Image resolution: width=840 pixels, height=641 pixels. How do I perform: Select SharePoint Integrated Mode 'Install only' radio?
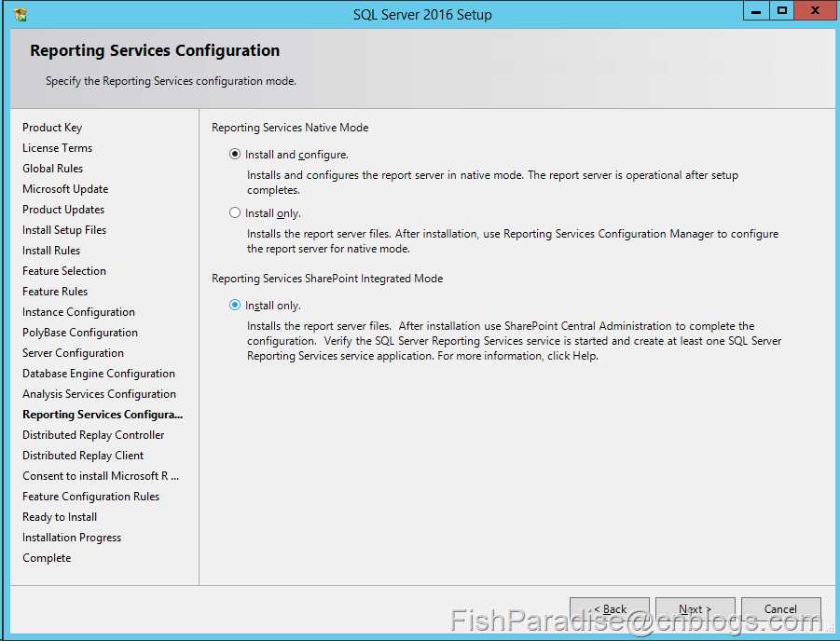pyautogui.click(x=235, y=306)
